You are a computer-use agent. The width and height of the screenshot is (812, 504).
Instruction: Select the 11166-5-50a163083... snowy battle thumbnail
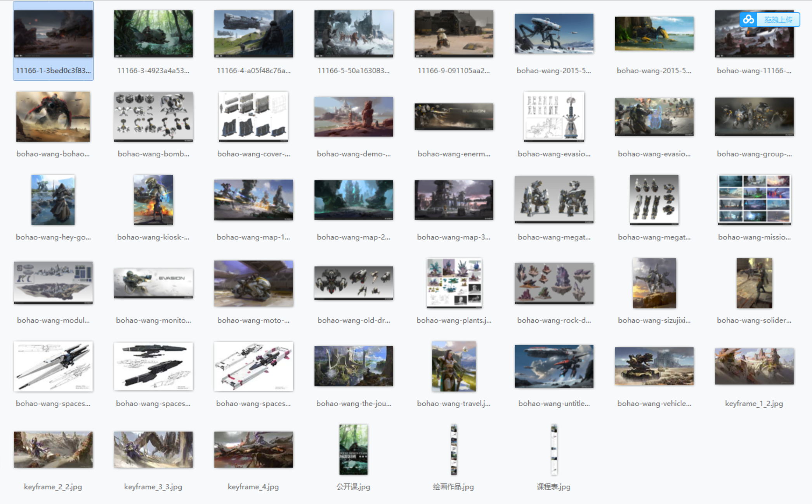[354, 34]
